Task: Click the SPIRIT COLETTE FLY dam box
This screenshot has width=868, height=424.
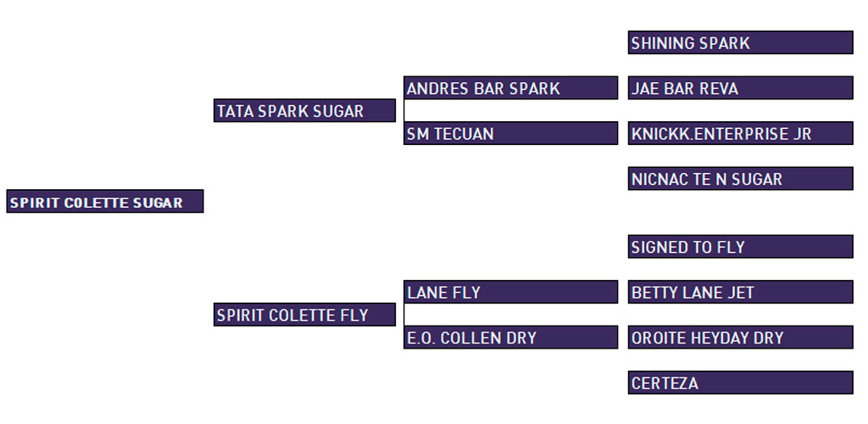Action: pos(304,315)
